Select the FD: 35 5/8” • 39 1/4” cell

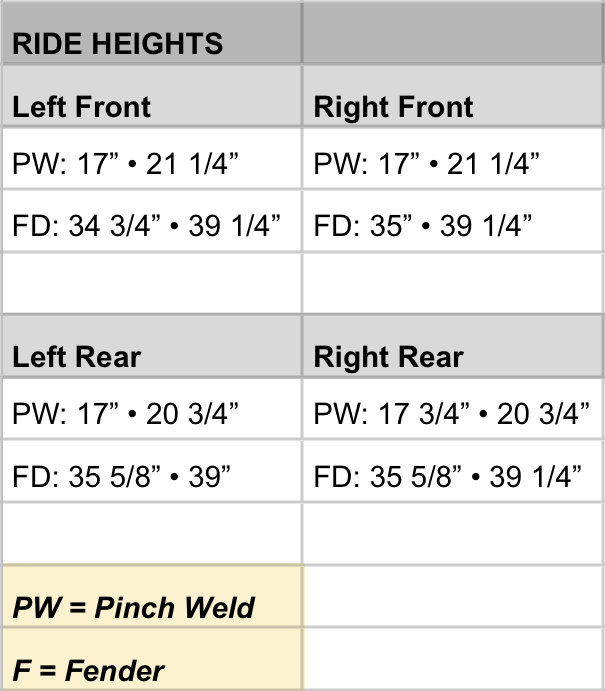point(453,471)
